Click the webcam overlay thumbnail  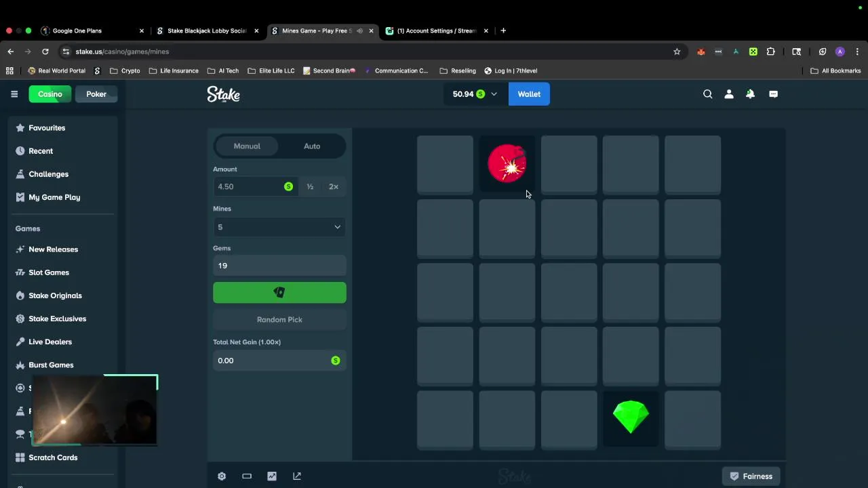pos(94,409)
